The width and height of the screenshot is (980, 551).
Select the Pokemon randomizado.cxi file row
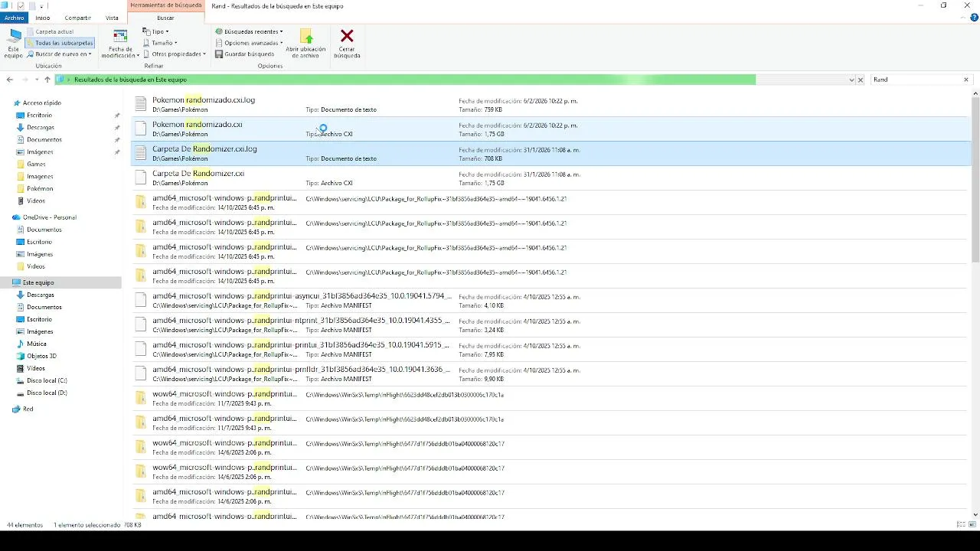(x=550, y=129)
